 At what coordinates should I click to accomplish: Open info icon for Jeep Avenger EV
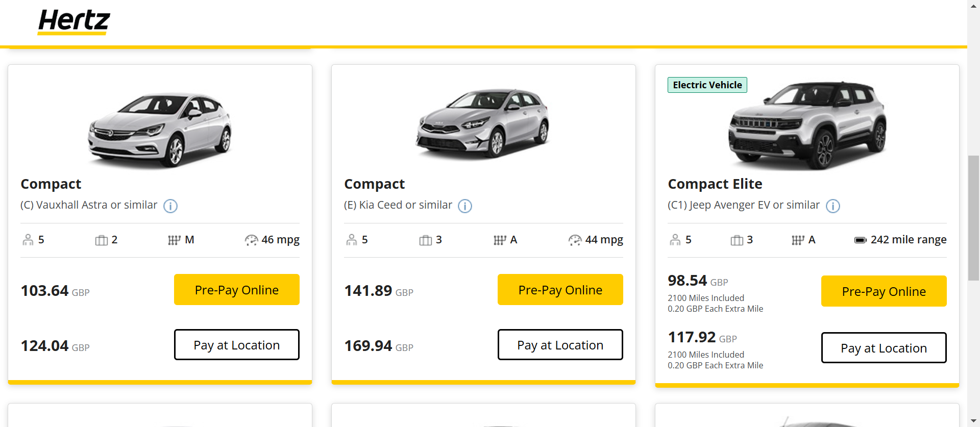(x=833, y=206)
